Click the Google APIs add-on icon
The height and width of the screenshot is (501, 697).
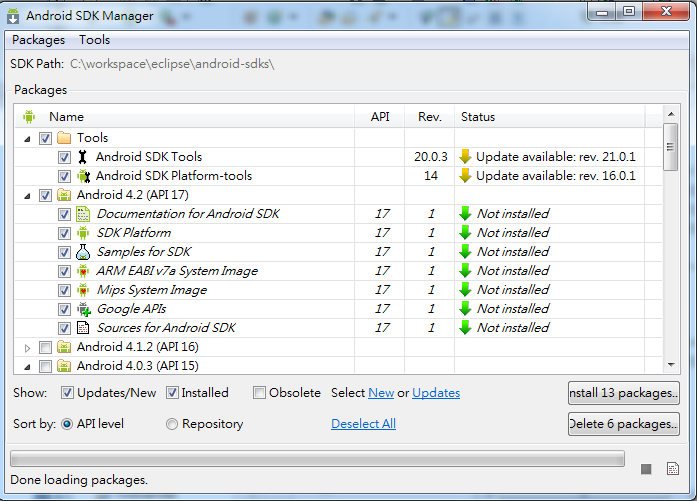[x=84, y=309]
